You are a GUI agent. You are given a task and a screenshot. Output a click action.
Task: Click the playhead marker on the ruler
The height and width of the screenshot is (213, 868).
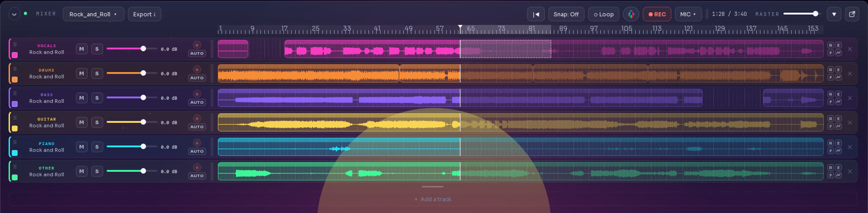460,27
